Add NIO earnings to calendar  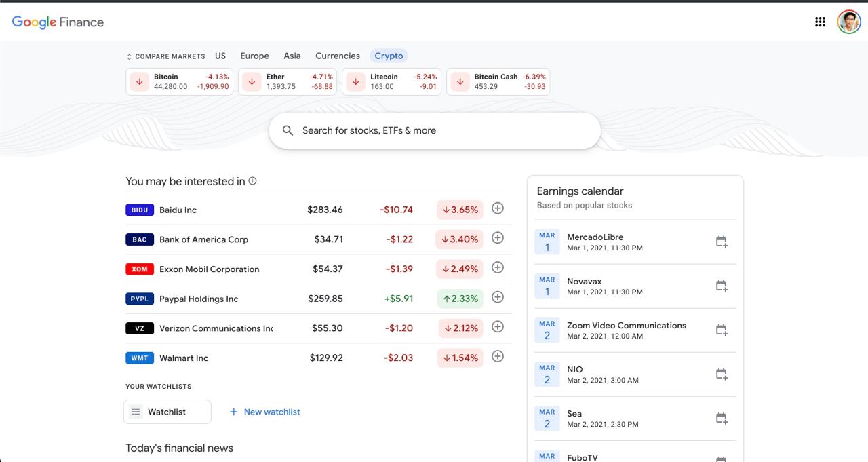(722, 374)
